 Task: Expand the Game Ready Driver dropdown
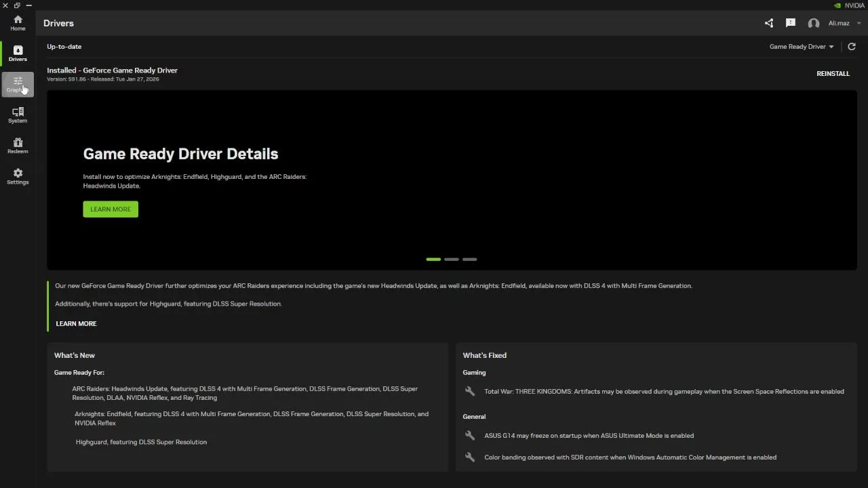pyautogui.click(x=802, y=47)
